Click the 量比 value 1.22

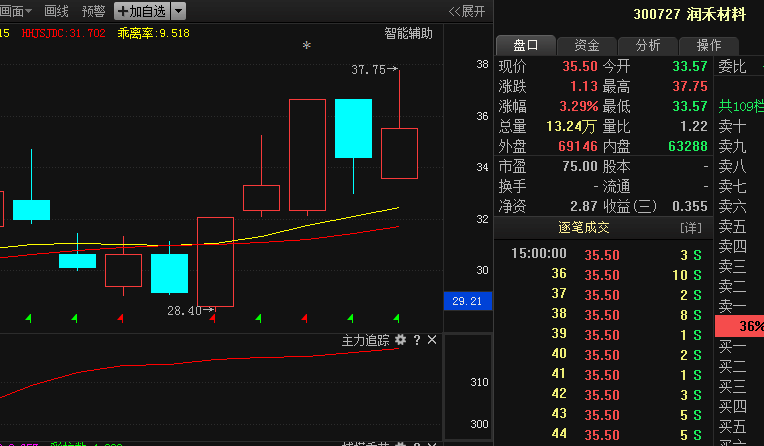[x=694, y=126]
